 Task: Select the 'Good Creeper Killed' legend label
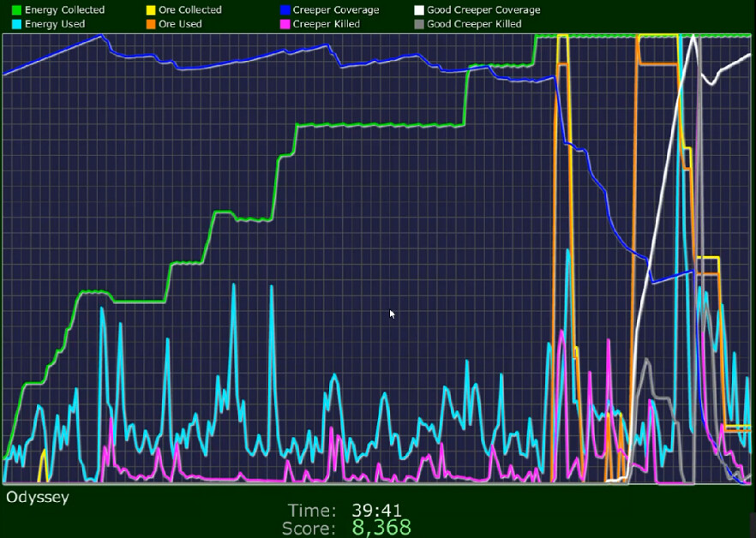point(474,24)
